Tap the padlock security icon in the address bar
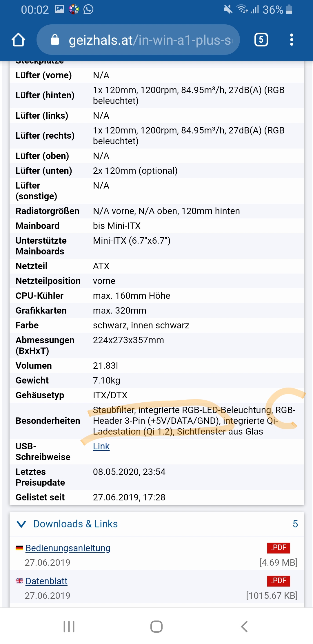This screenshot has height=644, width=313. pyautogui.click(x=55, y=39)
